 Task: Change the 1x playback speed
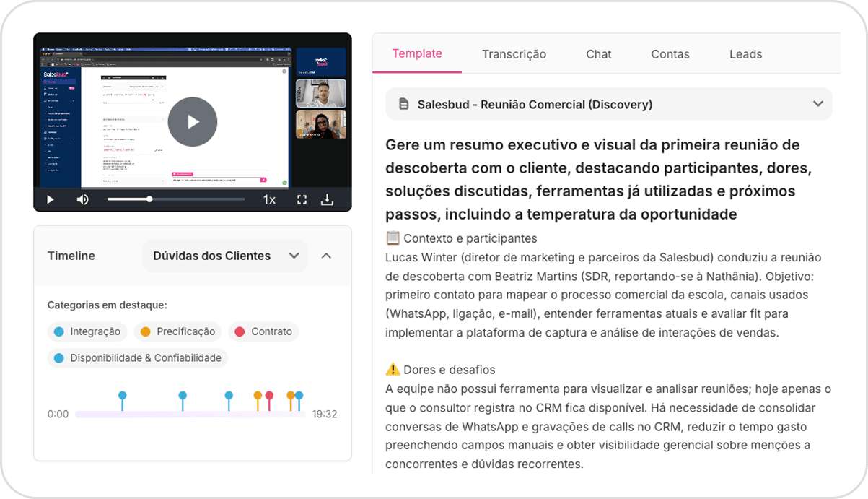269,200
